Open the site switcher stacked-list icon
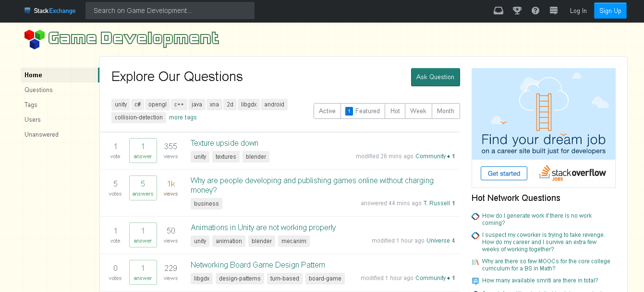Viewport: 644px width, 292px height. [x=554, y=11]
